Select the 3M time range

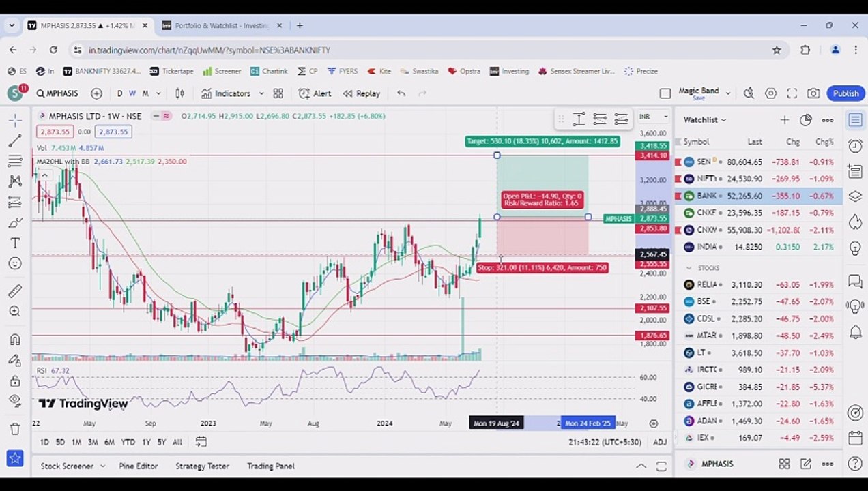pos(93,443)
